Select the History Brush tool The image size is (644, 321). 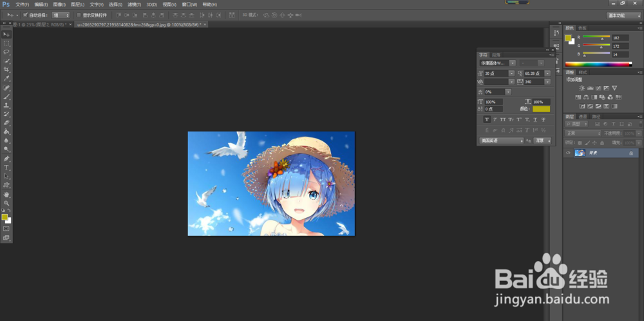(x=6, y=114)
